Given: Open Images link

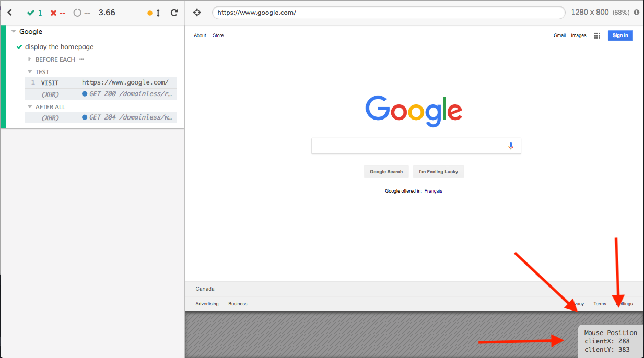Looking at the screenshot, I should (x=579, y=35).
